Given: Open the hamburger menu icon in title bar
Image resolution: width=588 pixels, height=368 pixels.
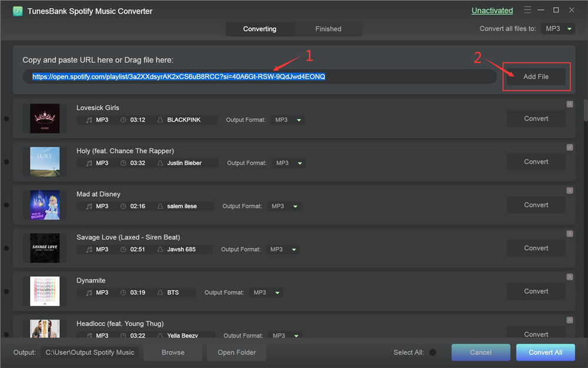Looking at the screenshot, I should click(527, 10).
